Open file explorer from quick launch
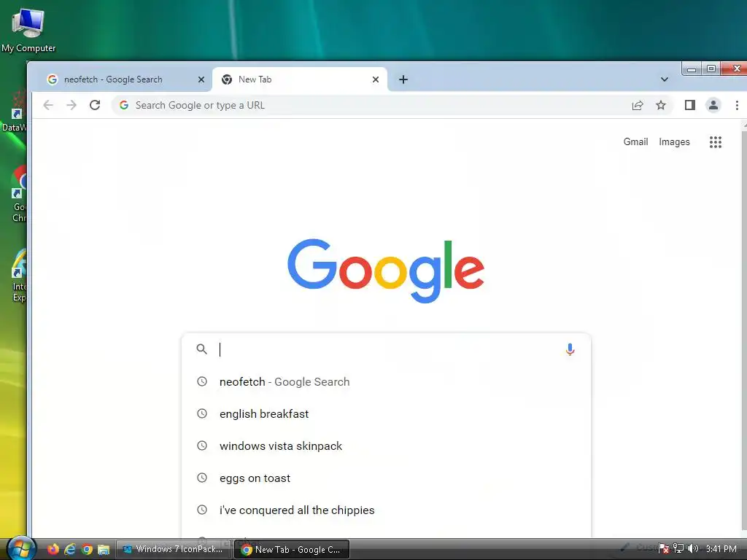747x560 pixels. tap(104, 550)
